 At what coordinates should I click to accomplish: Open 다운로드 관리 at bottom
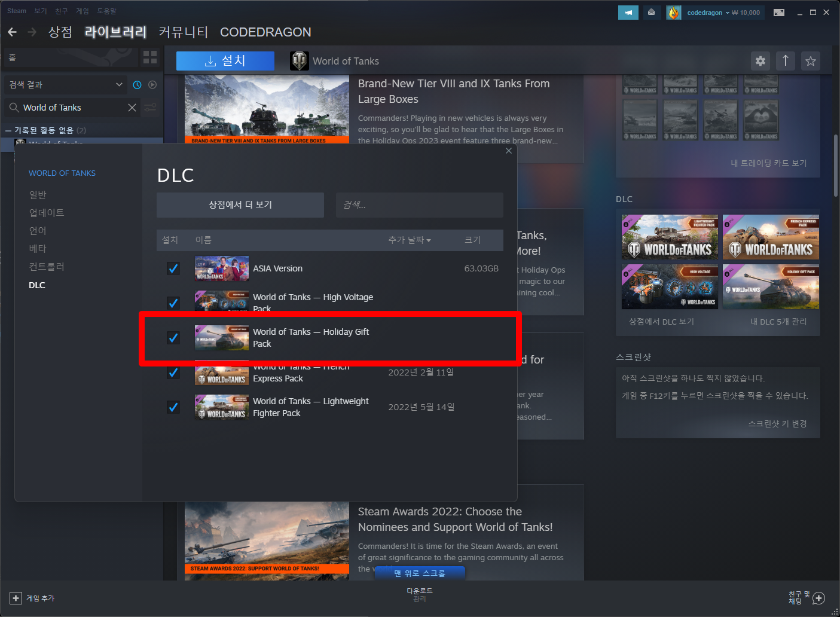420,594
